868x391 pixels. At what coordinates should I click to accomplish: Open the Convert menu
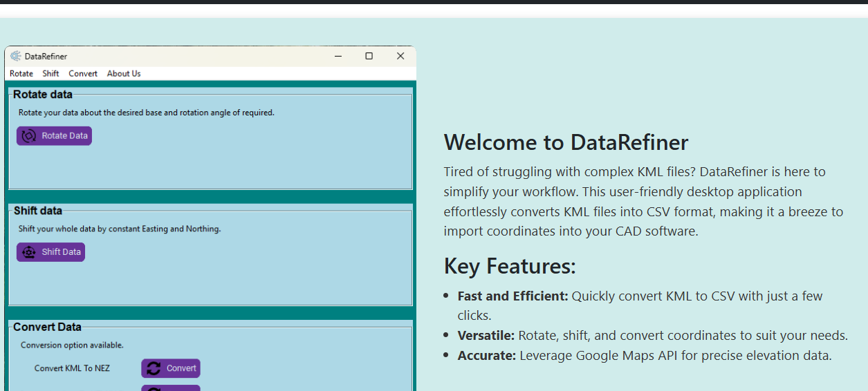83,73
